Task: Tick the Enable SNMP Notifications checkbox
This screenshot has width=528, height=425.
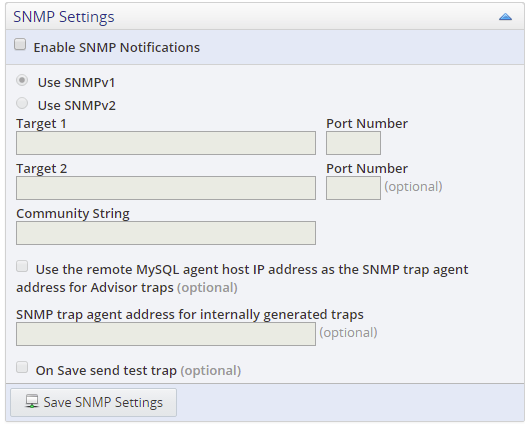Action: pos(20,44)
